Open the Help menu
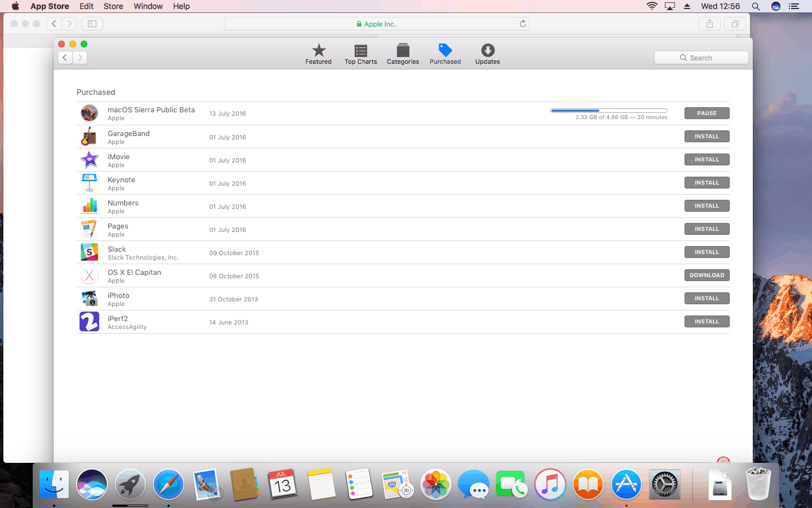This screenshot has height=508, width=812. click(x=181, y=6)
